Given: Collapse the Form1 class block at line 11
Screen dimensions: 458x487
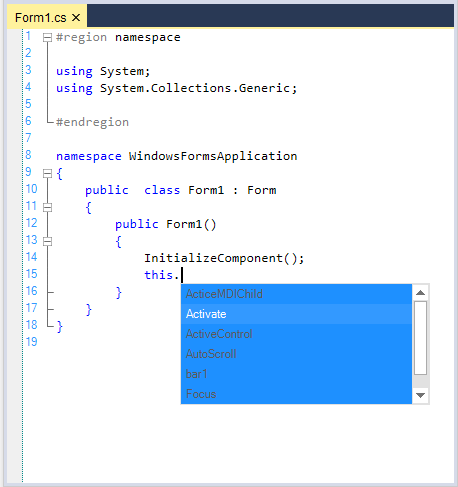Looking at the screenshot, I should point(47,207).
